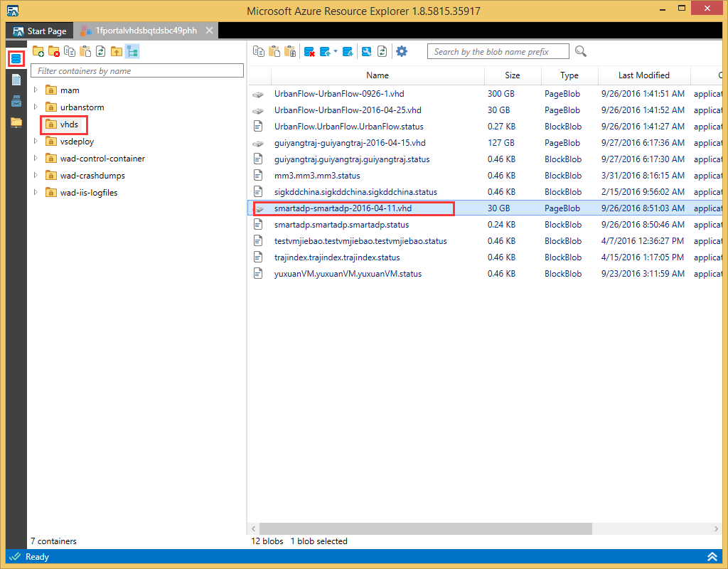The width and height of the screenshot is (728, 569).
Task: Open the Queues view in left sidebar
Action: click(x=16, y=101)
